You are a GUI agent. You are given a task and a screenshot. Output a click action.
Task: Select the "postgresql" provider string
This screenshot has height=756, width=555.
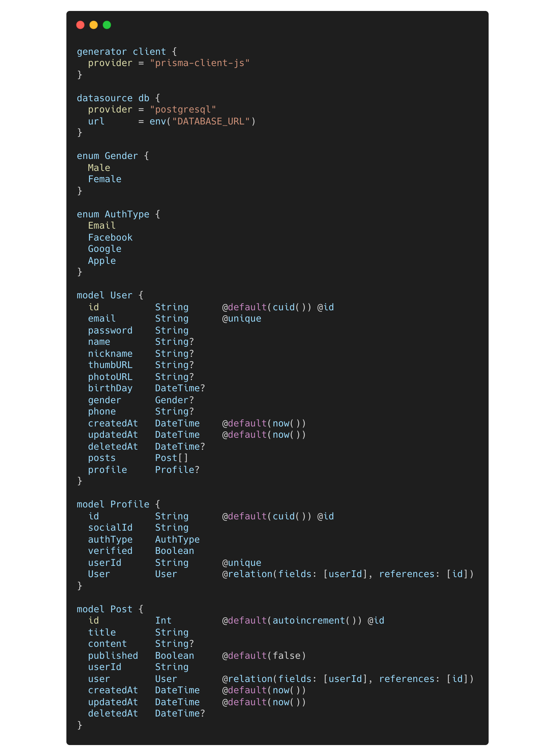click(183, 109)
